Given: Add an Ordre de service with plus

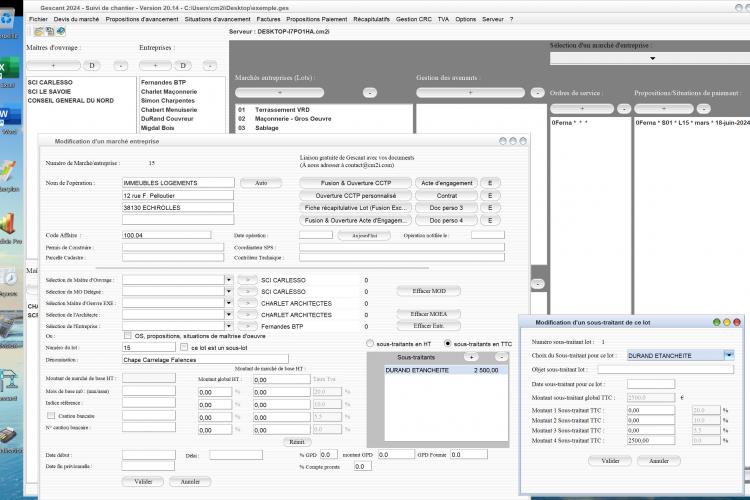Looking at the screenshot, I should [x=582, y=109].
